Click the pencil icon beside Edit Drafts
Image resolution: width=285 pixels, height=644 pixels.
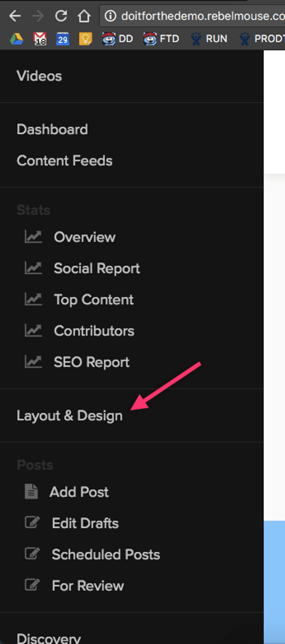[32, 522]
